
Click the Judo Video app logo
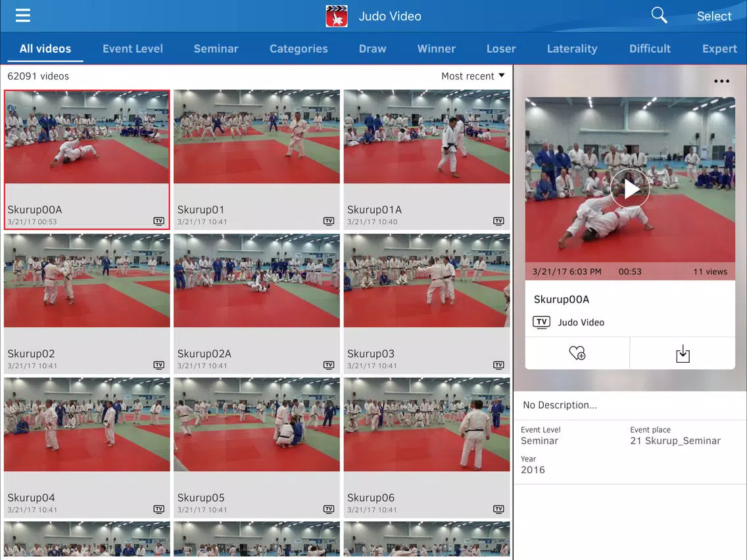click(x=337, y=16)
